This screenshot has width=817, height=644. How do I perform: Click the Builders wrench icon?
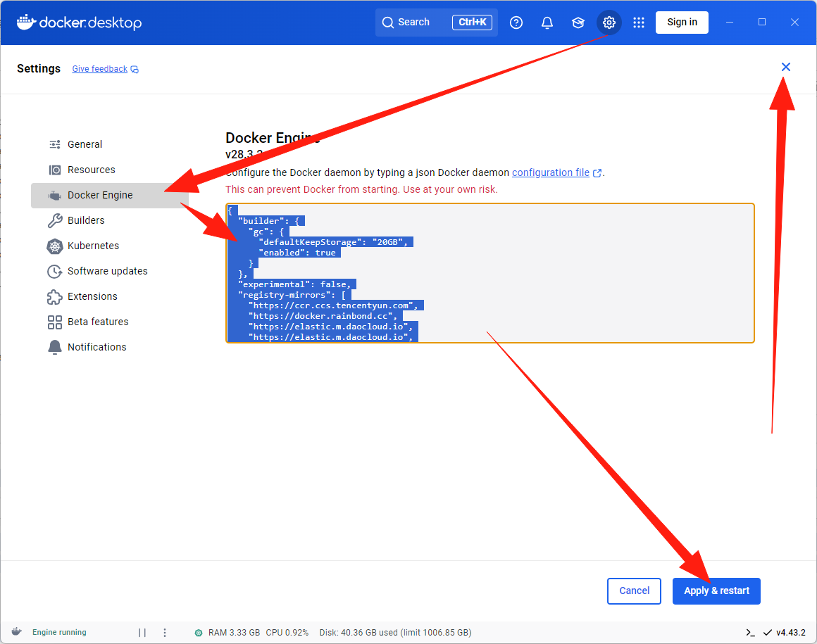pos(55,220)
